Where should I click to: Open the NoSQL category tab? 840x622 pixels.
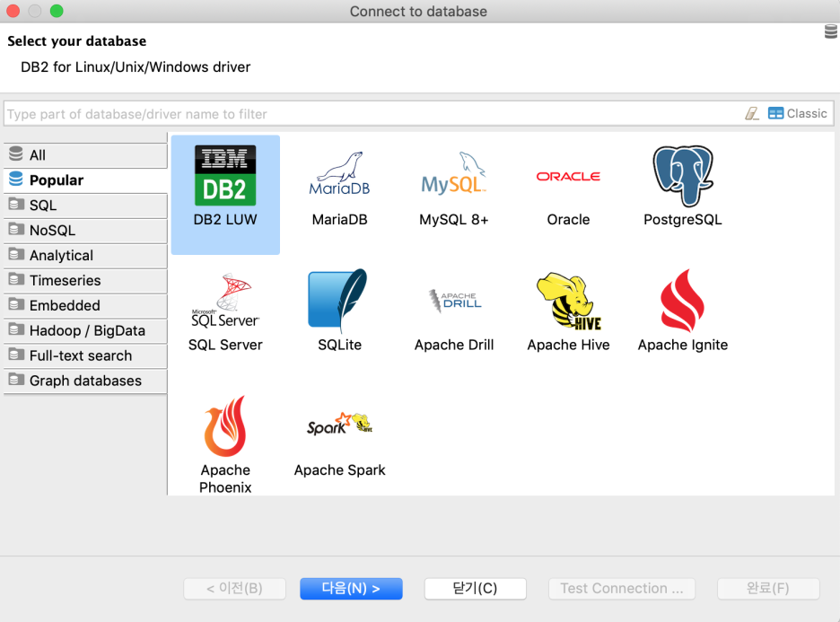tap(85, 231)
